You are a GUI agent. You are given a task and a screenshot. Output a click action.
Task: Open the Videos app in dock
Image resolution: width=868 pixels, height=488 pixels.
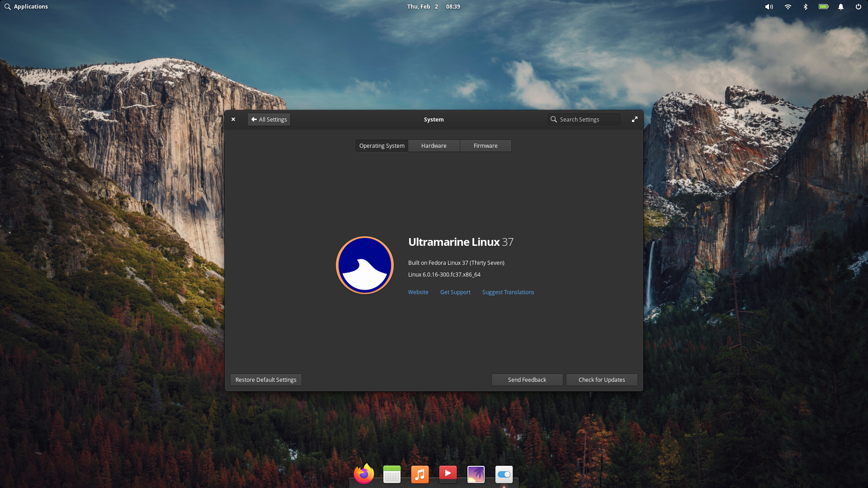(x=448, y=474)
